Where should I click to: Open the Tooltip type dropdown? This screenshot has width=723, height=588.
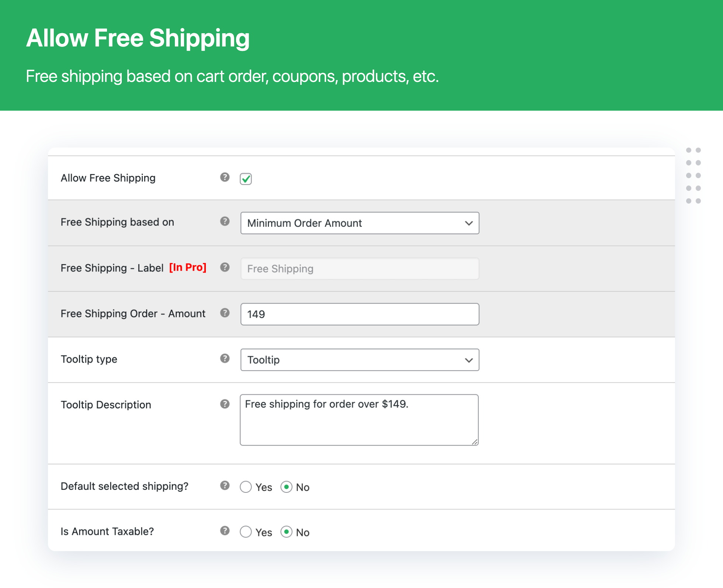click(360, 360)
